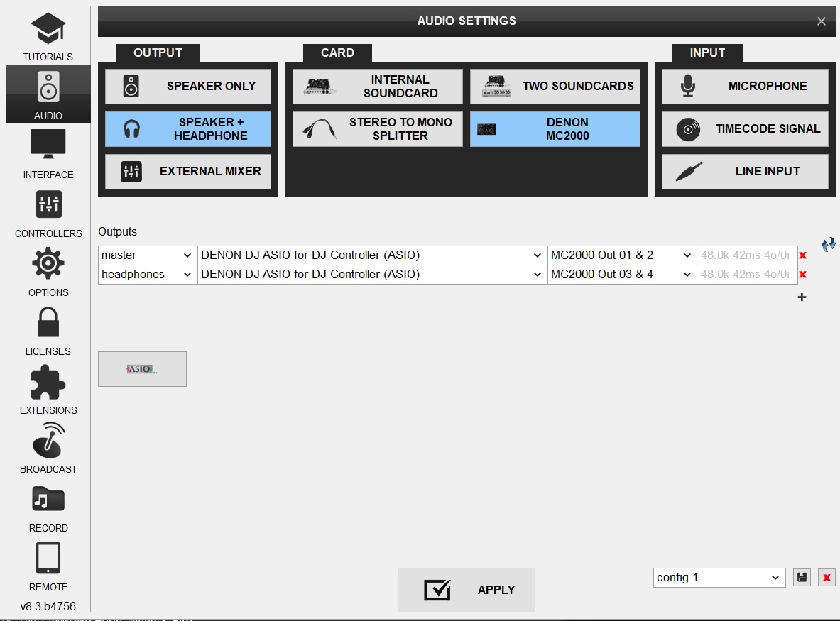Open the headphones output type dropdown
Screen dimensions: 840x621
pyautogui.click(x=148, y=275)
